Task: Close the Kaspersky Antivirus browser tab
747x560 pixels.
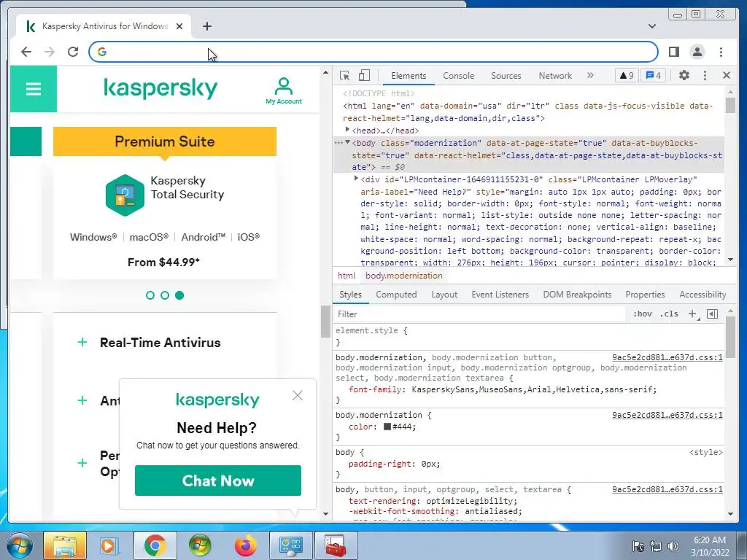Action: click(x=179, y=26)
